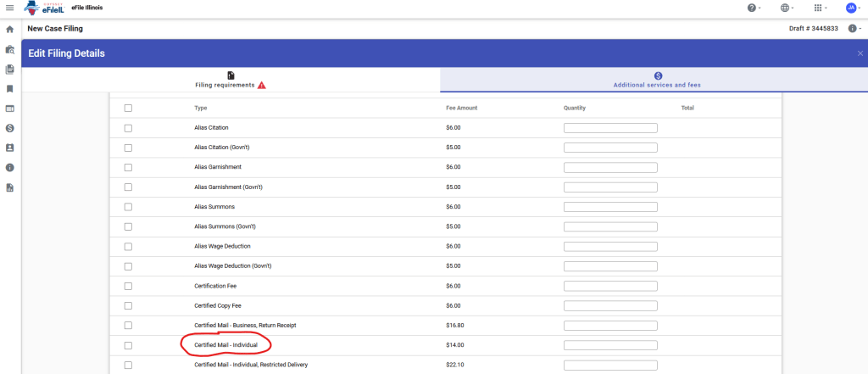868x374 pixels.
Task: Click the briefcase search sidebar icon
Action: [10, 49]
